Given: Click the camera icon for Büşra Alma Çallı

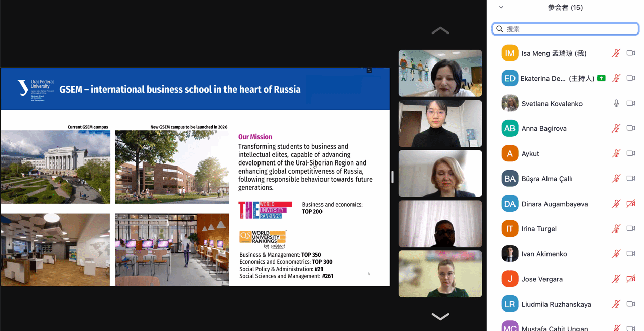Looking at the screenshot, I should pos(631,179).
